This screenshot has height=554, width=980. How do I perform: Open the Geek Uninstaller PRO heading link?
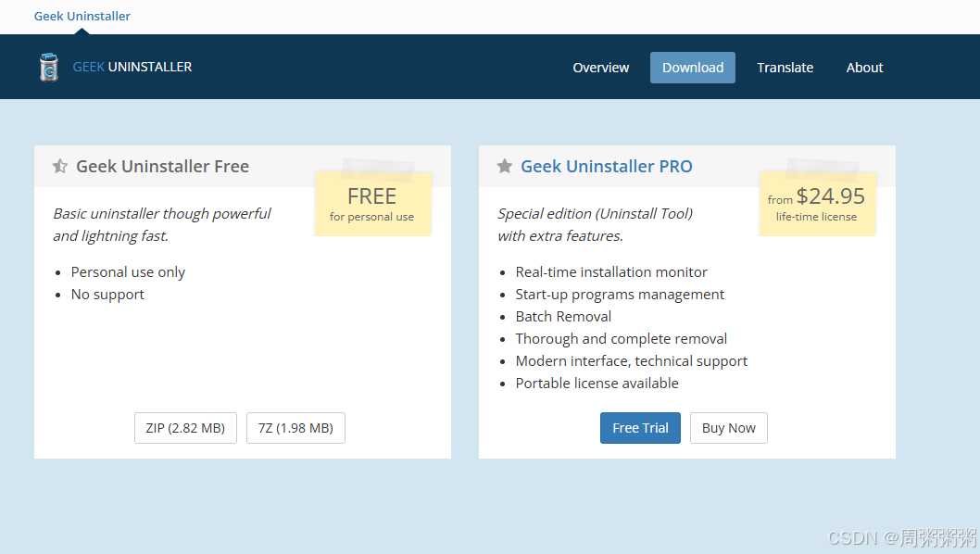(x=607, y=167)
